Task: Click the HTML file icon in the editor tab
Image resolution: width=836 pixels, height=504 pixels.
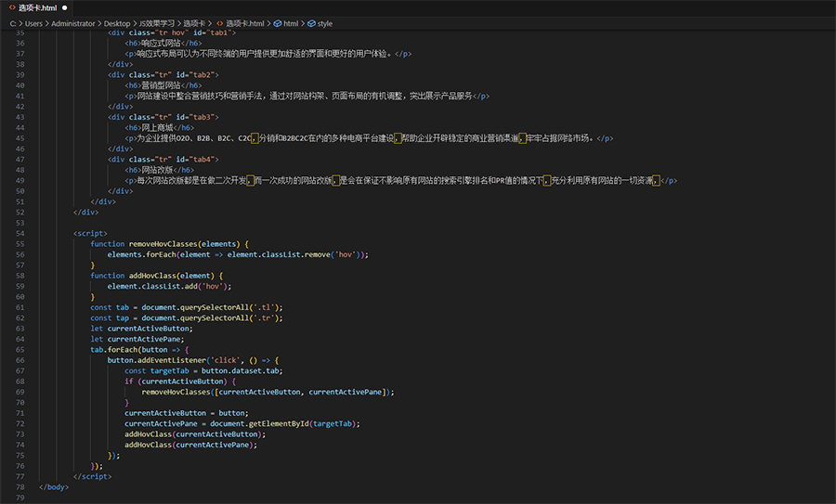Action: point(12,7)
